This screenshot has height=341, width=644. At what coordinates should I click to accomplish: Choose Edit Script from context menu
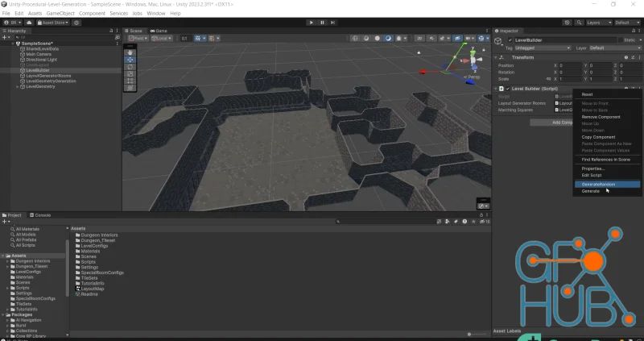tap(607, 175)
